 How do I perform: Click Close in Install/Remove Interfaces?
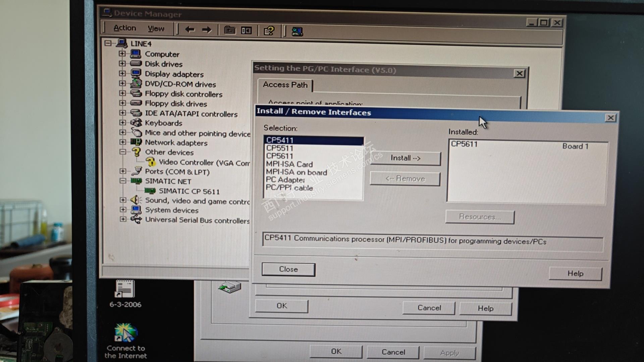[x=288, y=269]
